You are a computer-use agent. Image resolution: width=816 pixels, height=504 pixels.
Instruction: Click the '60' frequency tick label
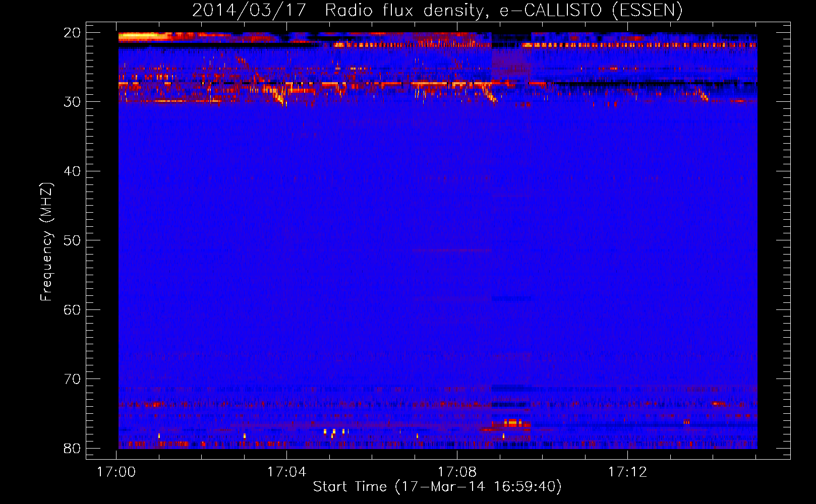point(72,309)
